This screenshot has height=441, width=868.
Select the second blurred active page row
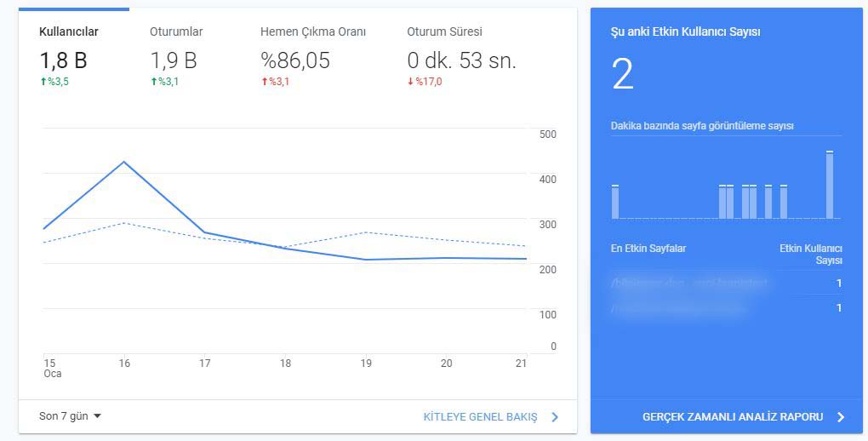pos(727,308)
